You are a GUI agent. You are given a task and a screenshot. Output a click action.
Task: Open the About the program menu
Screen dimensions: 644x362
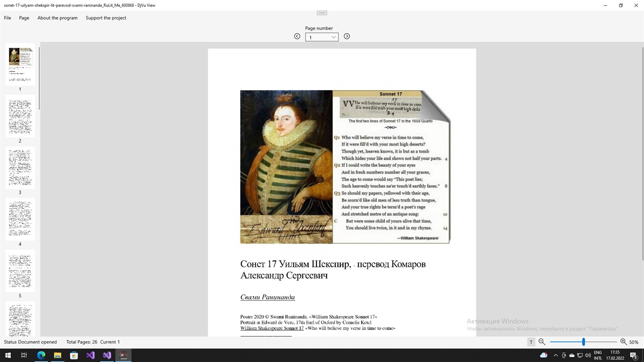click(x=58, y=18)
